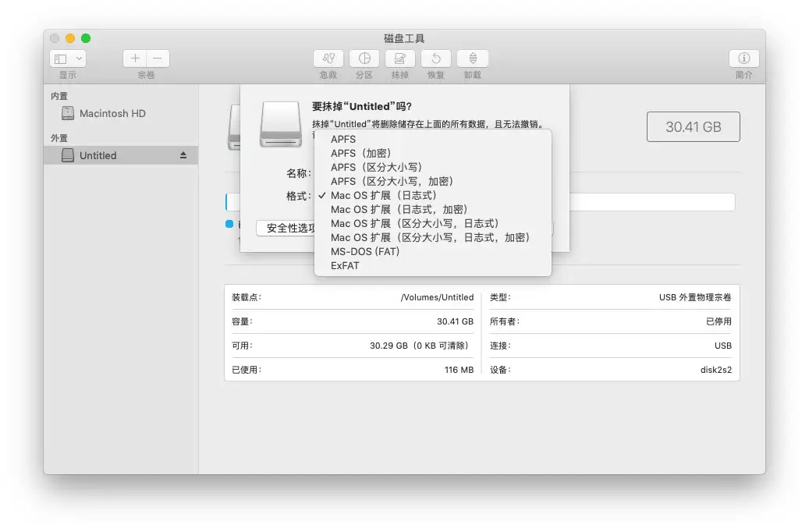
Task: Click the device value disk2s2
Action: (715, 370)
